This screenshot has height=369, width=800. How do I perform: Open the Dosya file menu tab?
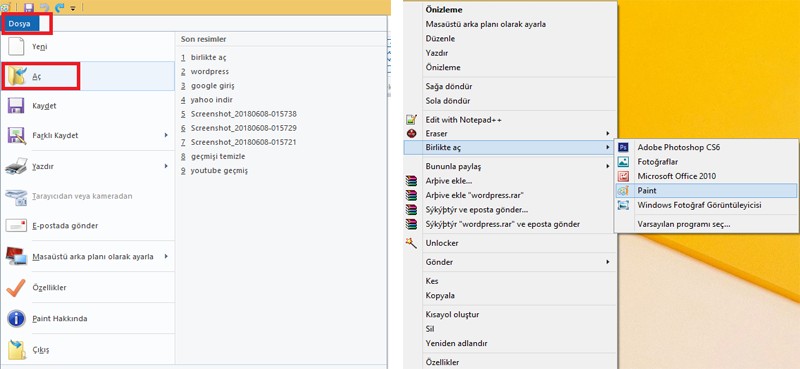19,23
